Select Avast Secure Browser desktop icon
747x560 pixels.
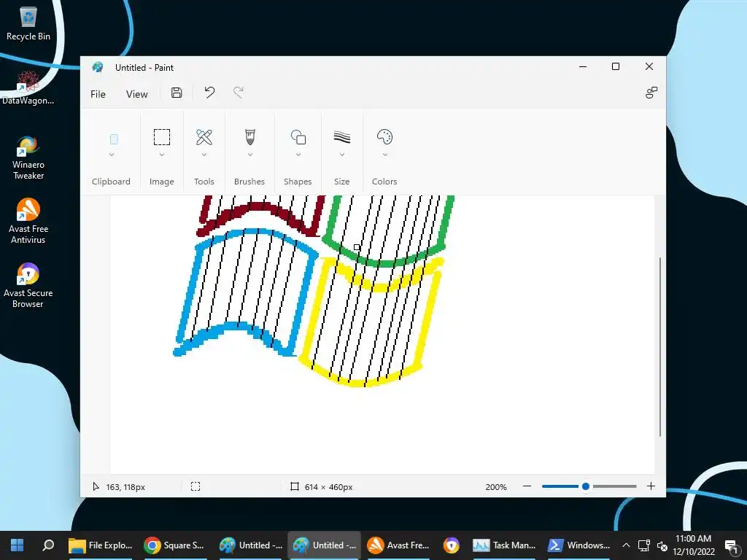point(28,286)
